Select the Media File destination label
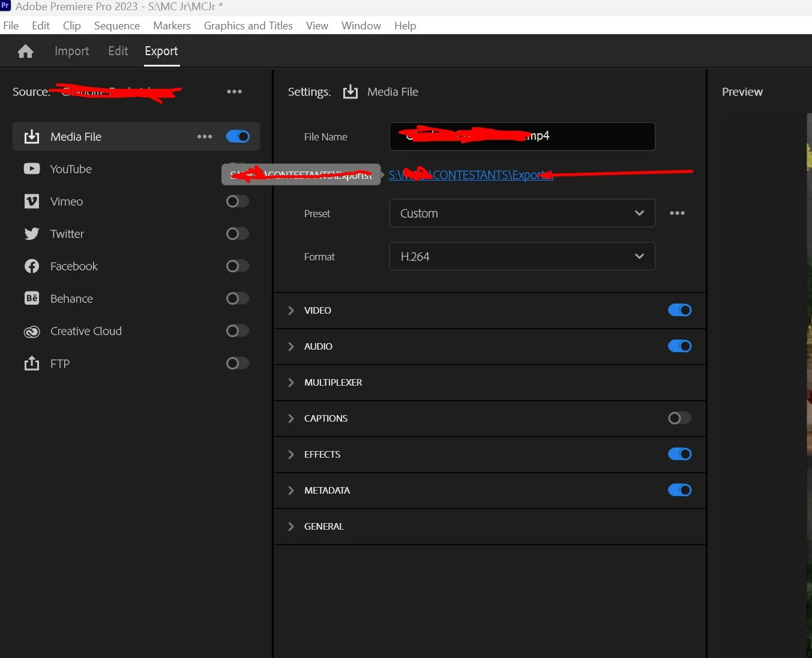The image size is (812, 658). [76, 137]
